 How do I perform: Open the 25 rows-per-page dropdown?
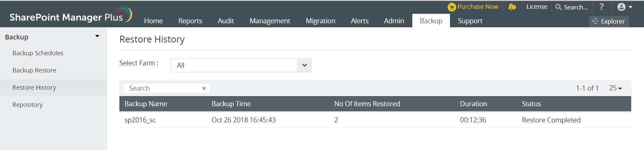point(615,88)
